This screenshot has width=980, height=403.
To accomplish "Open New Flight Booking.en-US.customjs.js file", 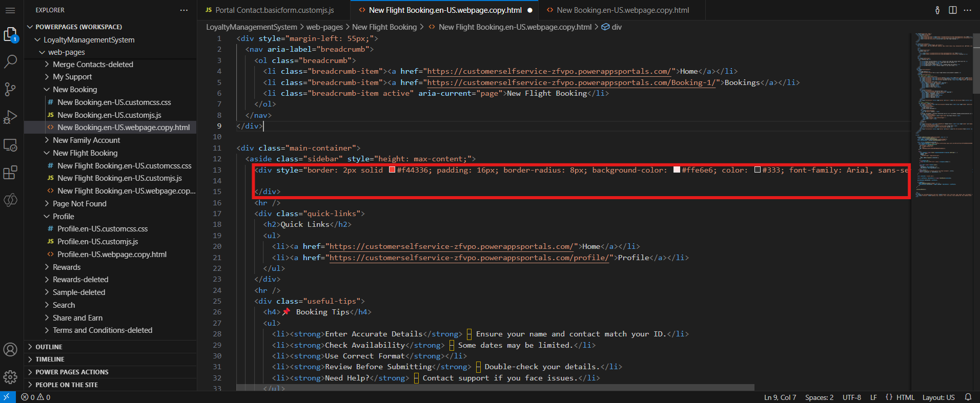I will pos(119,178).
